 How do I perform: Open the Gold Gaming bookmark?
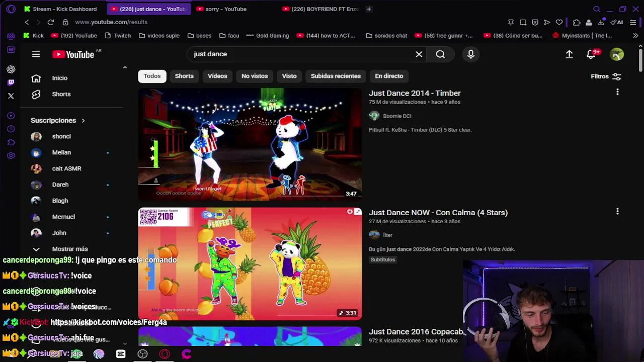pos(268,36)
